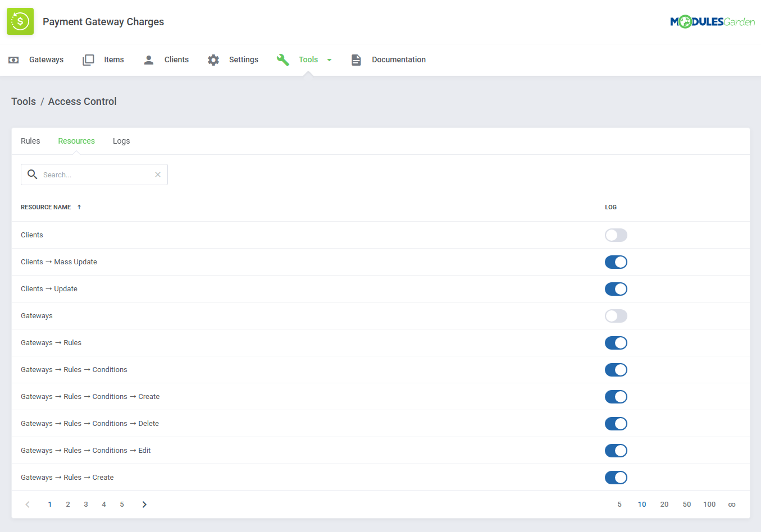Click the Tools wrench icon
This screenshot has width=761, height=532.
(x=283, y=59)
